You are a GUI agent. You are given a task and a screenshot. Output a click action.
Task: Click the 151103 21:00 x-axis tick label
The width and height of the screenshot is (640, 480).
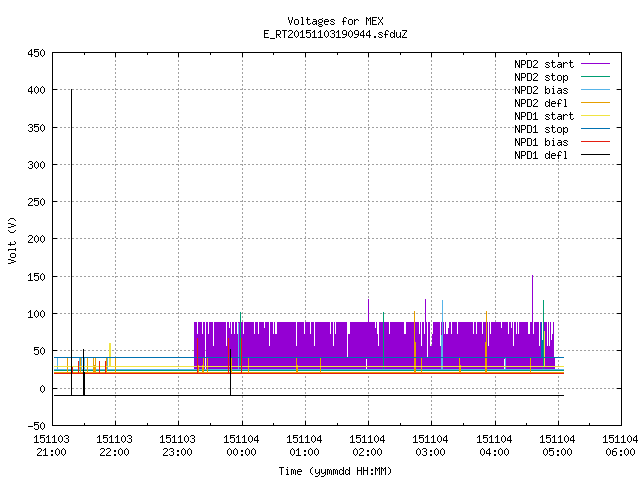point(51,446)
